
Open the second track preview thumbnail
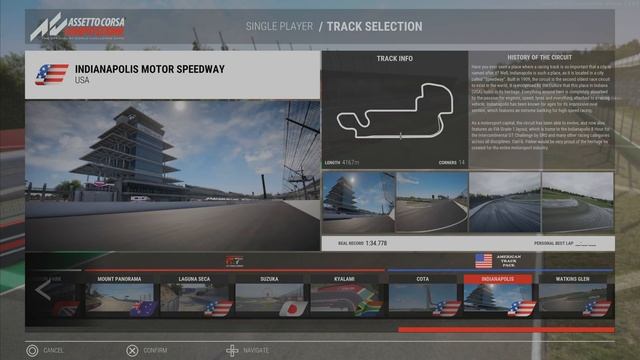pos(432,202)
